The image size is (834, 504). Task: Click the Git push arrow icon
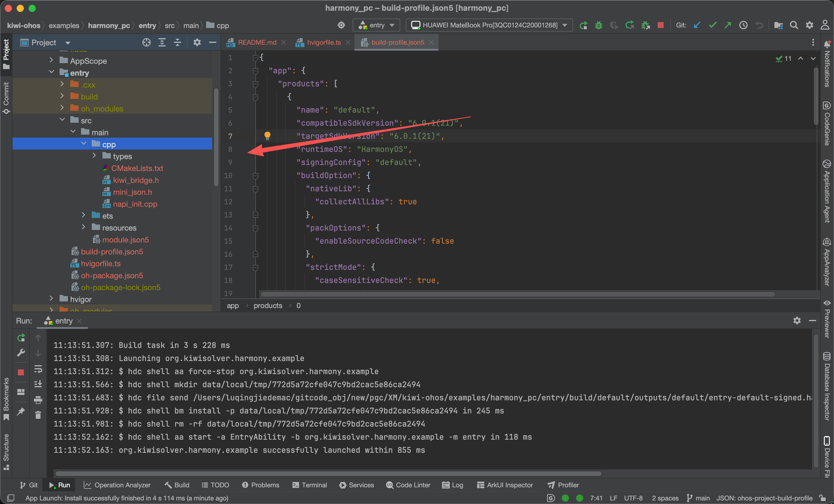coord(728,25)
